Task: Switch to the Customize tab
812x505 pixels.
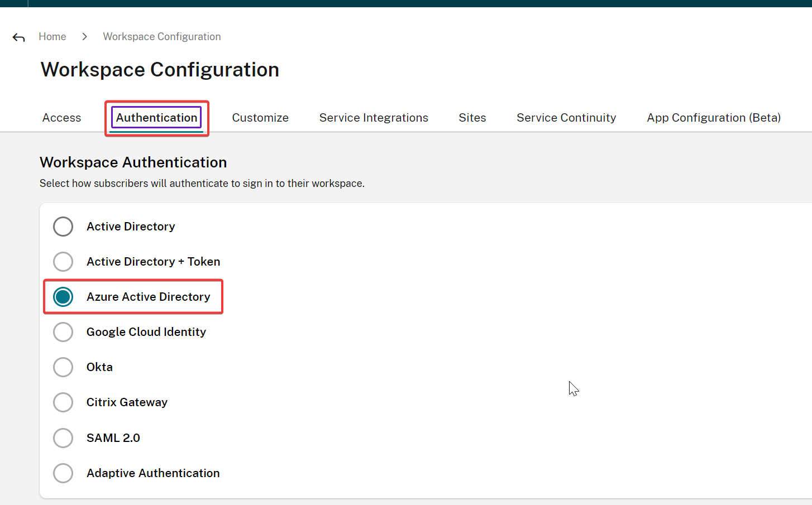Action: (x=260, y=118)
